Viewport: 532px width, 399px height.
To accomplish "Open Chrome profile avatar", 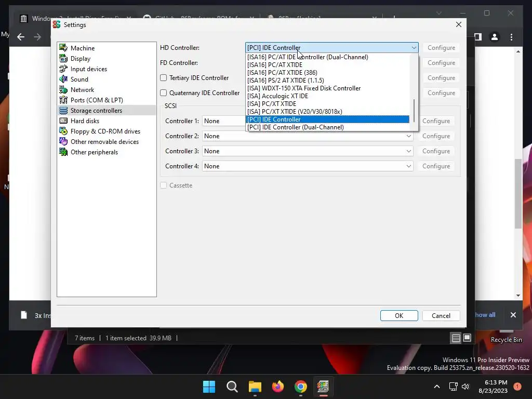I will click(x=495, y=37).
